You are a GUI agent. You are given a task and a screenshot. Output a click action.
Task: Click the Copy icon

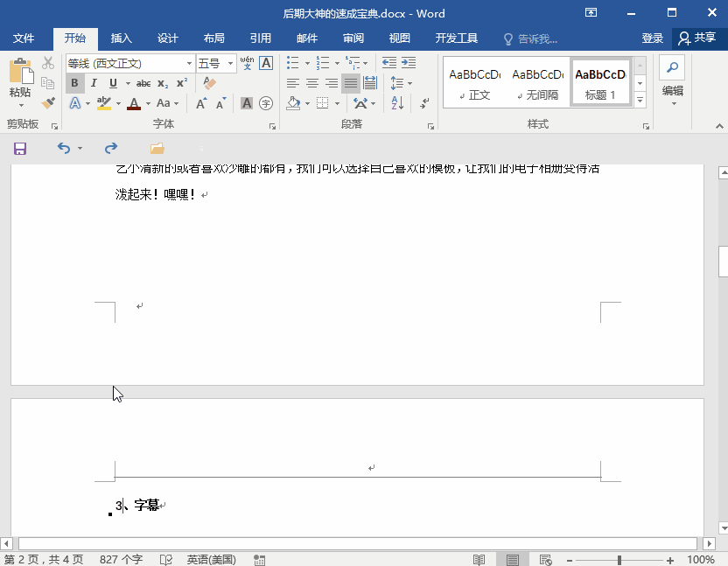click(48, 82)
